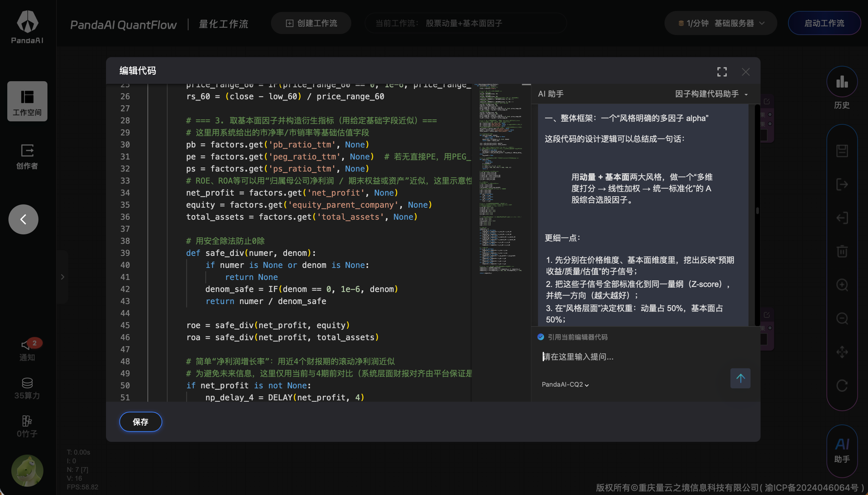This screenshot has width=868, height=495.
Task: Click the export arrow icon in right toolbar
Action: tap(842, 184)
